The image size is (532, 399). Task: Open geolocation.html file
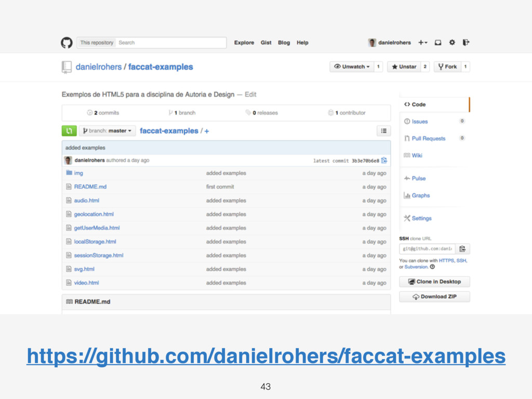[94, 214]
